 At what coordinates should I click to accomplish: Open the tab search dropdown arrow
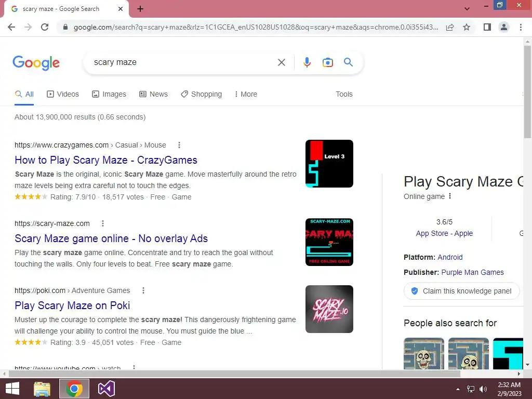tap(467, 9)
